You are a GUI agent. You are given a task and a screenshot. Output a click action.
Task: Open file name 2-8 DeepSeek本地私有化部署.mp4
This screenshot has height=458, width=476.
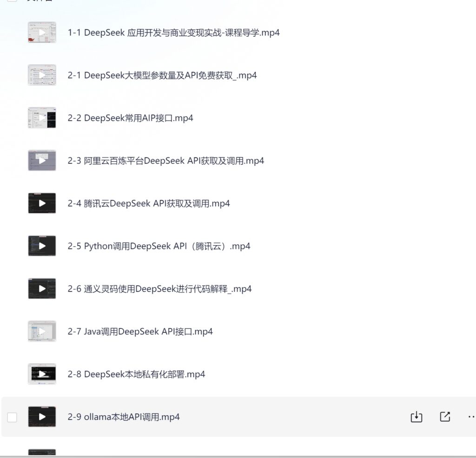pos(136,374)
